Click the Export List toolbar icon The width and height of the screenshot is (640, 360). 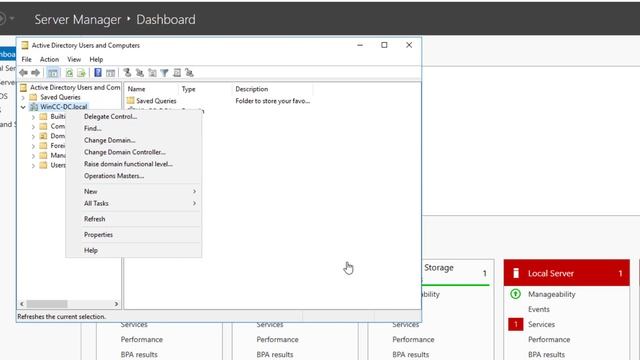81,73
